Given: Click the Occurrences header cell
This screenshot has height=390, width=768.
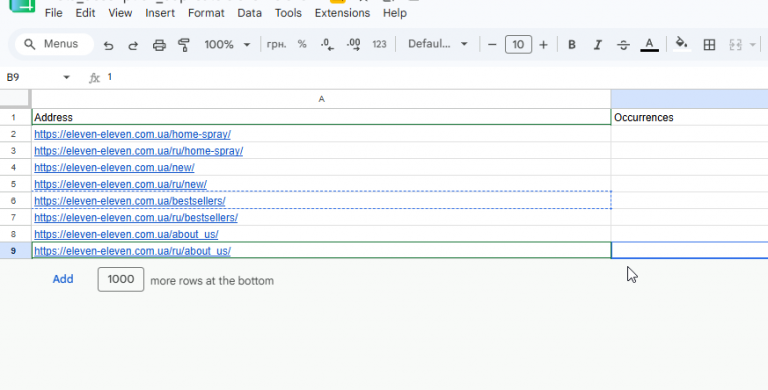Looking at the screenshot, I should [690, 118].
